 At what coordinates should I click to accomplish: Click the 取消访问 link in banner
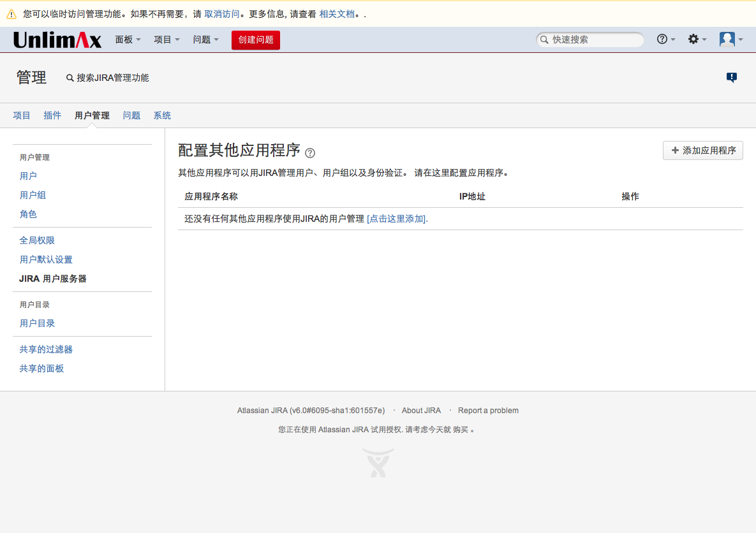(222, 14)
